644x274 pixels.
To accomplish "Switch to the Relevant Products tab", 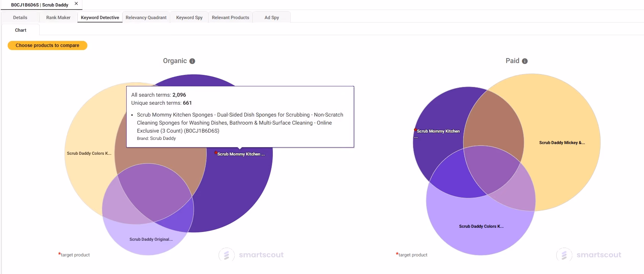I will 230,18.
